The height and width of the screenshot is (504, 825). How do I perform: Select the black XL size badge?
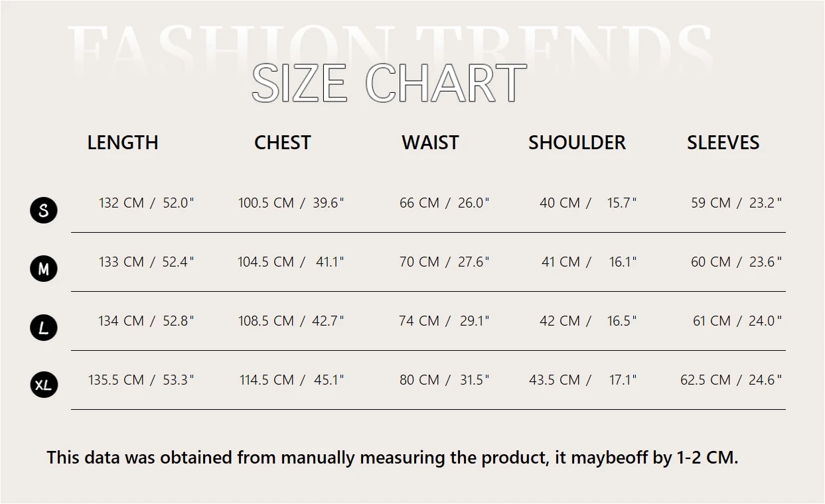coord(44,385)
